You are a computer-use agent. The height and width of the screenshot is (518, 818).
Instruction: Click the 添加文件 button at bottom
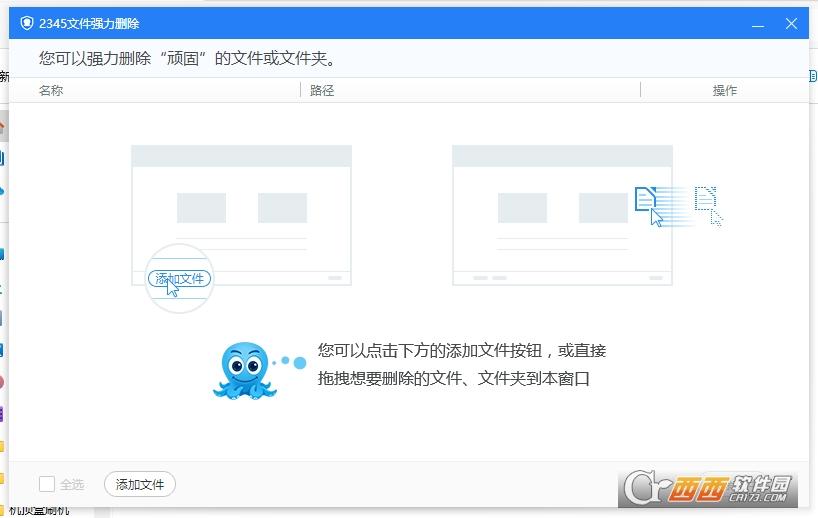point(140,484)
